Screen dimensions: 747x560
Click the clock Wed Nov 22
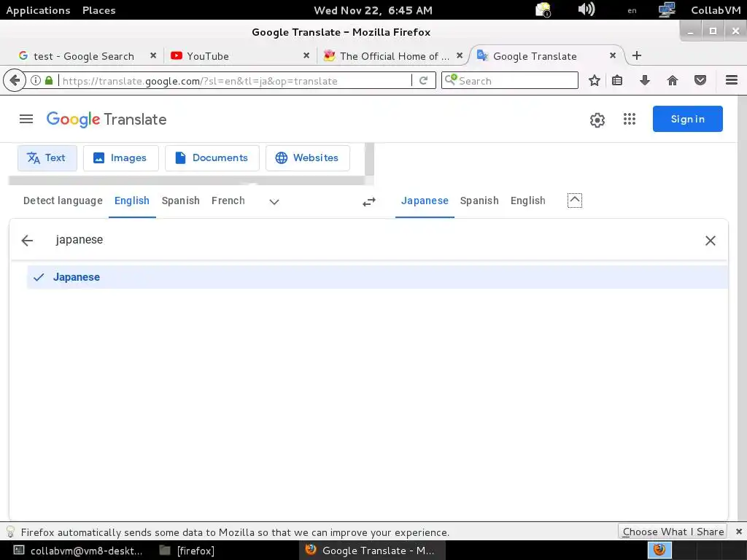(373, 10)
